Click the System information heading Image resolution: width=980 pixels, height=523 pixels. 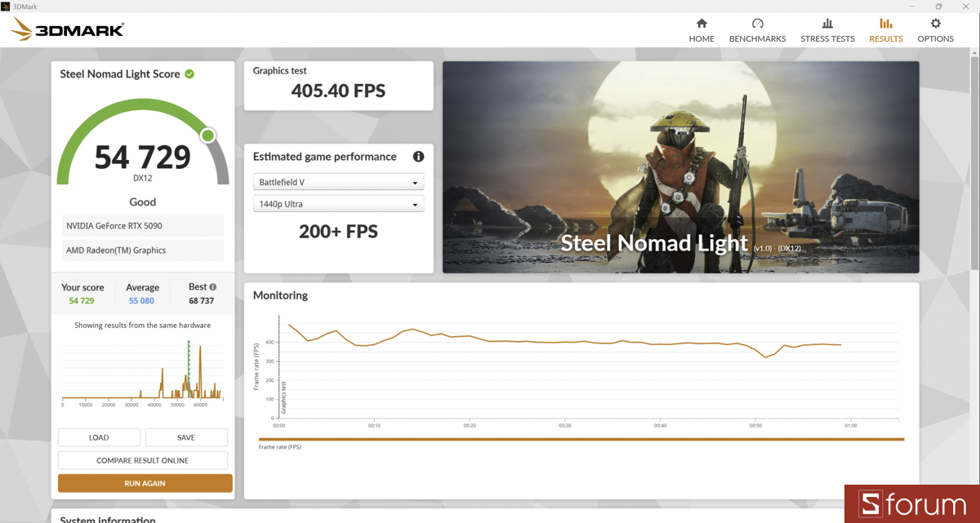[108, 520]
